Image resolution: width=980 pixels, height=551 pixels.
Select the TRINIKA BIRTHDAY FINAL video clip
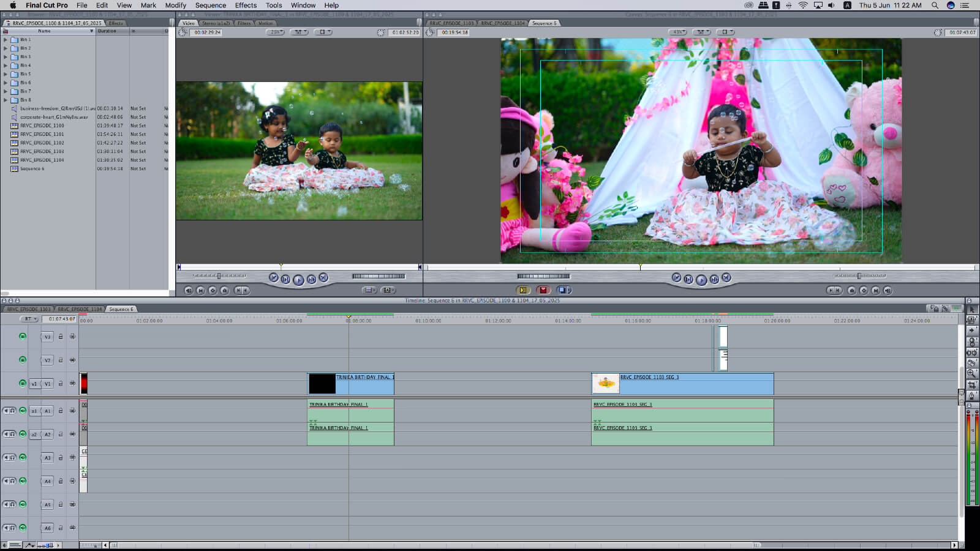coord(364,384)
